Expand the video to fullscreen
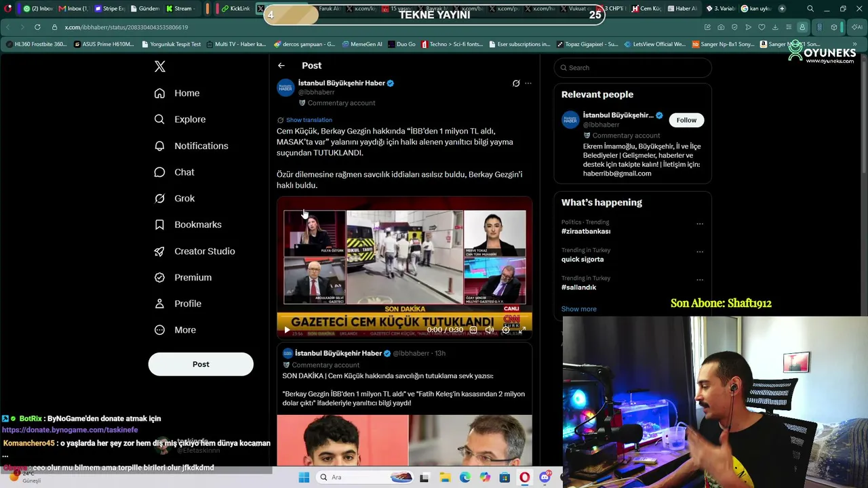The image size is (868, 488). coord(522,330)
